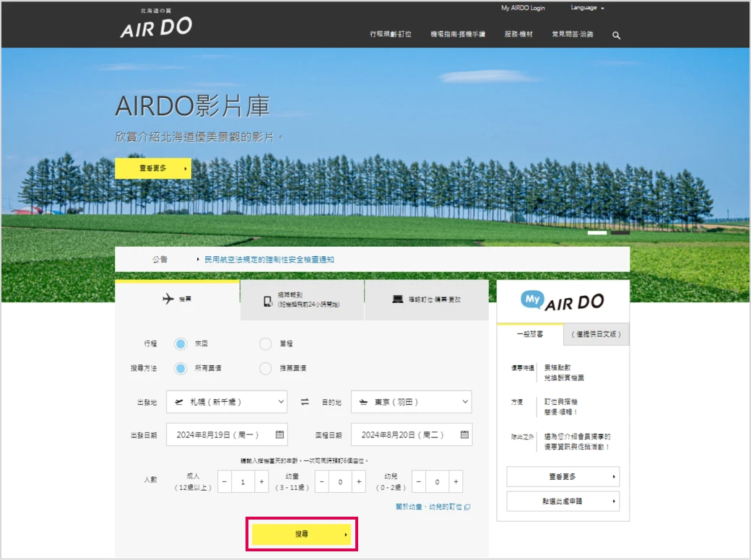Increase infant (0-2) passenger count
751x560 pixels.
pos(456,481)
